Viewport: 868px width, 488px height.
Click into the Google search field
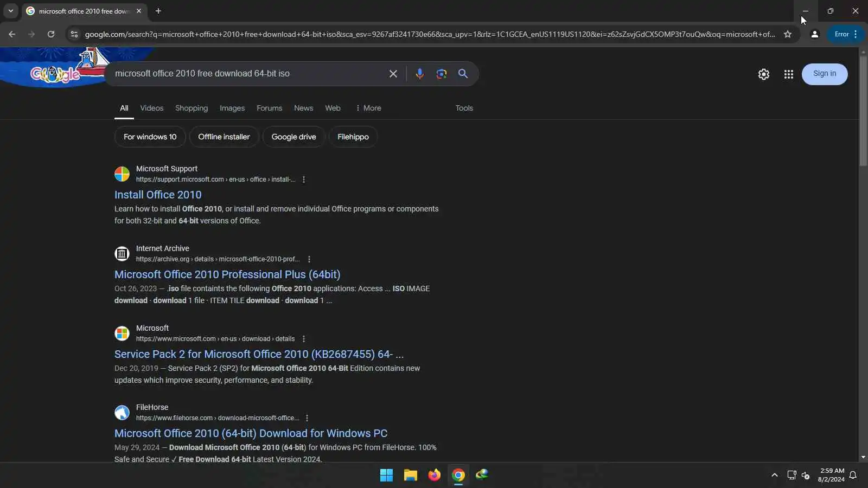click(x=247, y=74)
